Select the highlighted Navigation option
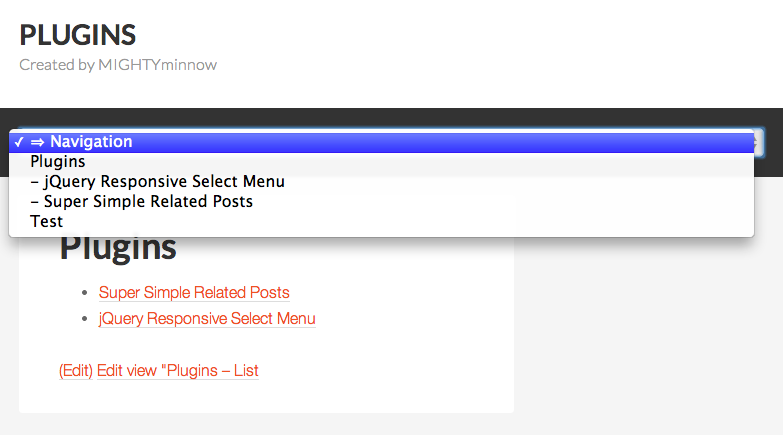 pyautogui.click(x=382, y=142)
